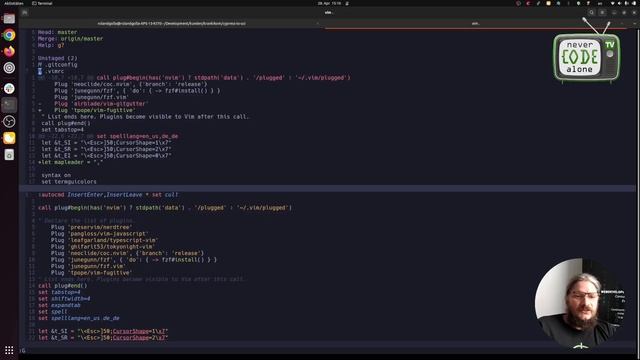This screenshot has height=360, width=640.
Task: Click the 'Help: g?' line
Action: point(51,45)
